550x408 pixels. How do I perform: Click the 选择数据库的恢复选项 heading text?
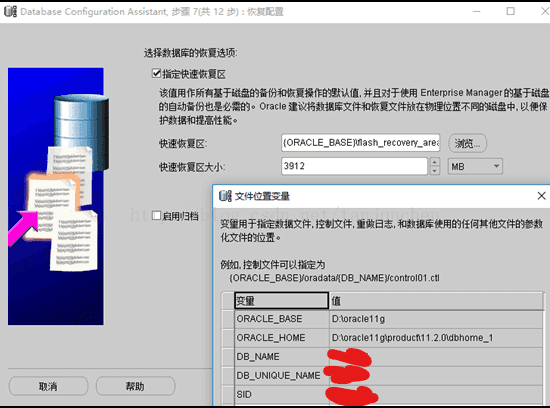[x=190, y=53]
